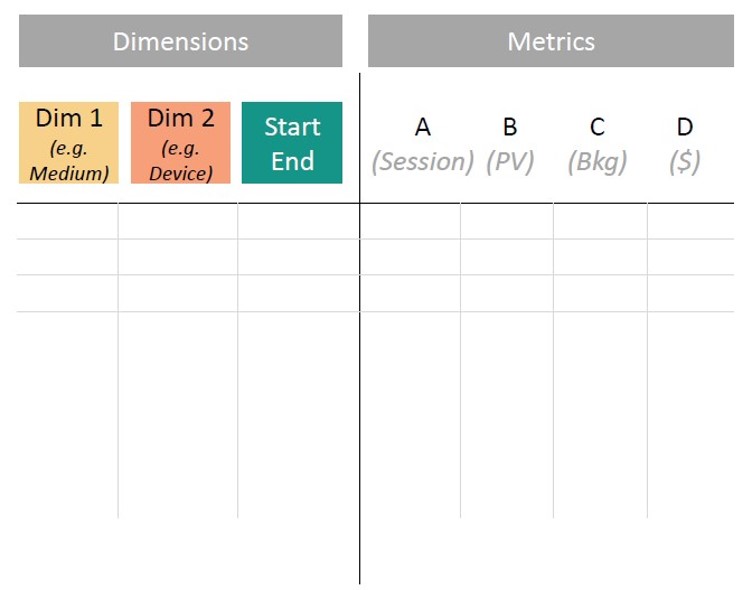Click the Metrics header banner

click(551, 41)
